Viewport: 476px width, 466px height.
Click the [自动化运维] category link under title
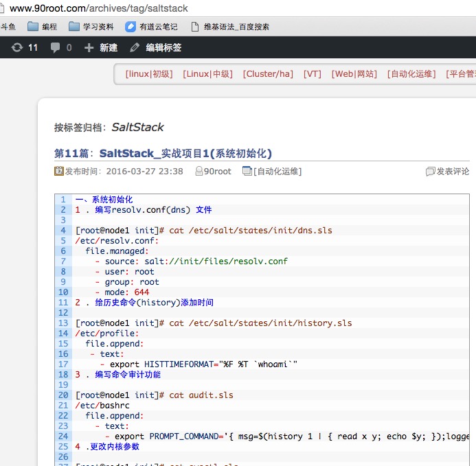coord(277,172)
